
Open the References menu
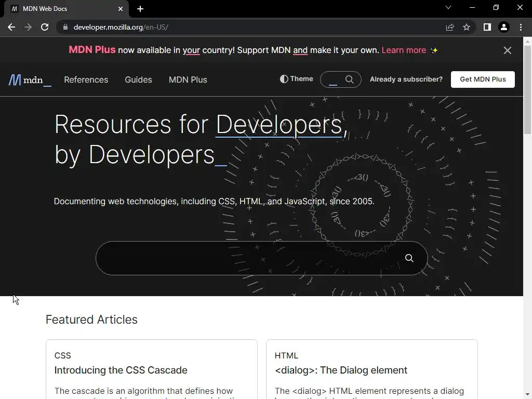[86, 79]
